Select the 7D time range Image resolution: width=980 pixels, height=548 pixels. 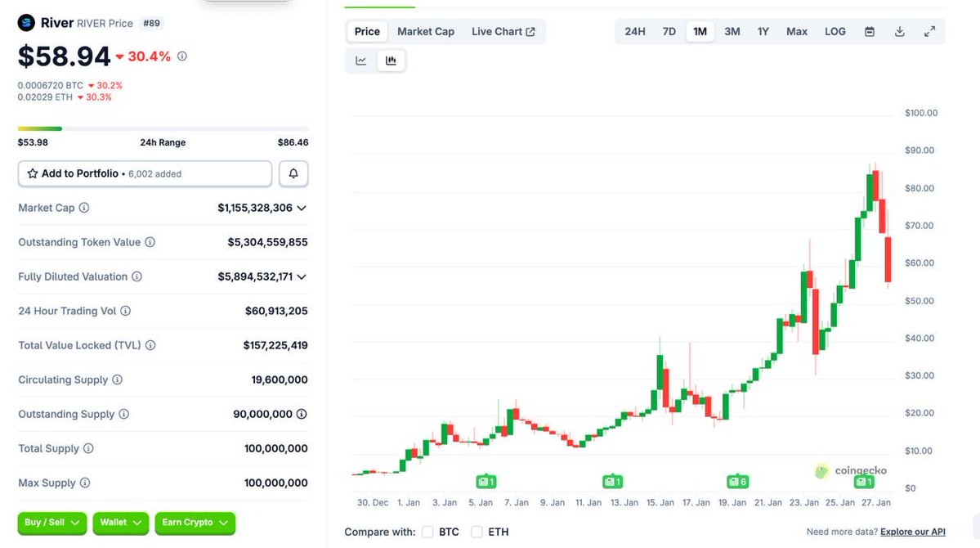669,32
